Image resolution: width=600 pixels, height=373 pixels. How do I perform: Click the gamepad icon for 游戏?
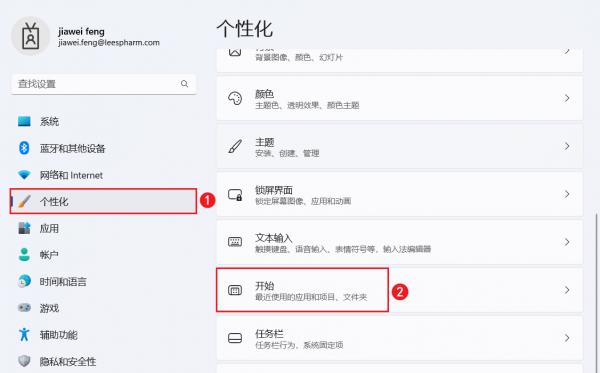point(24,308)
